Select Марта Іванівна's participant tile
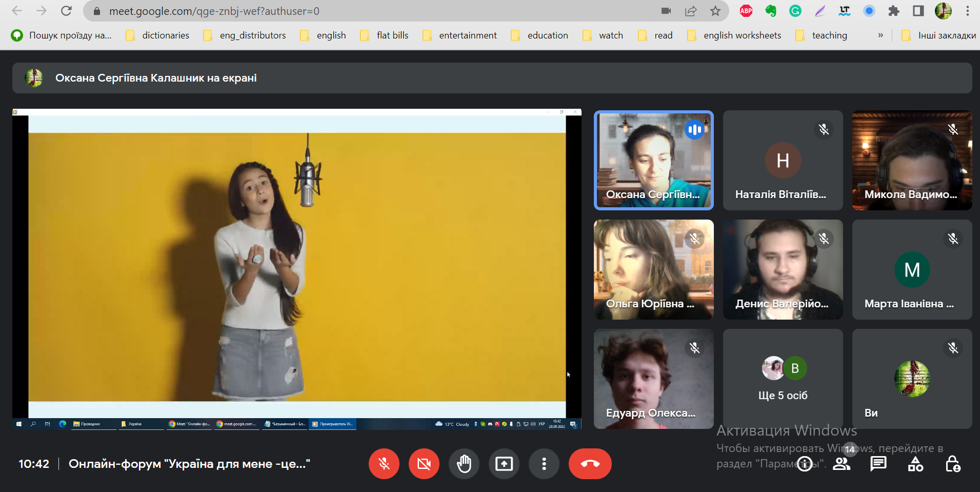 coord(912,270)
